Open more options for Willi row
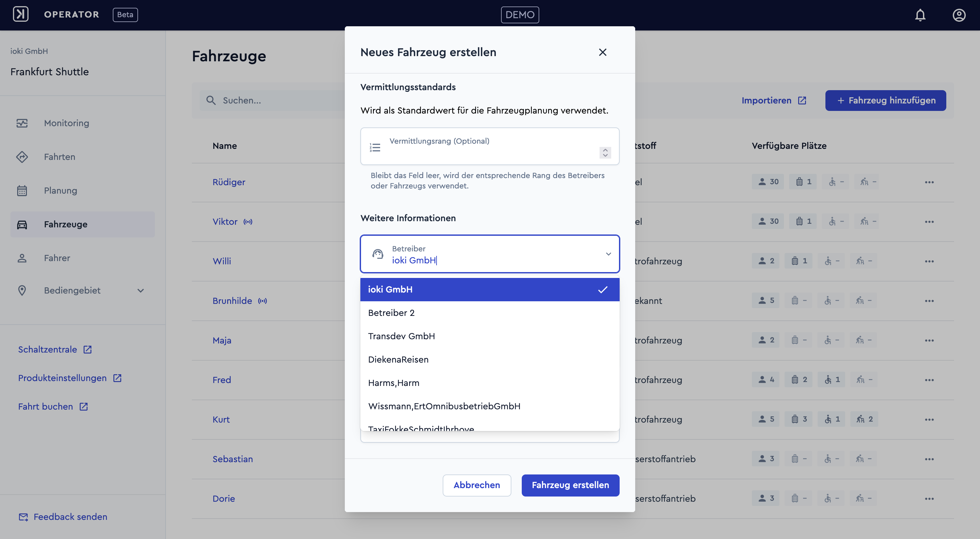 pyautogui.click(x=929, y=261)
